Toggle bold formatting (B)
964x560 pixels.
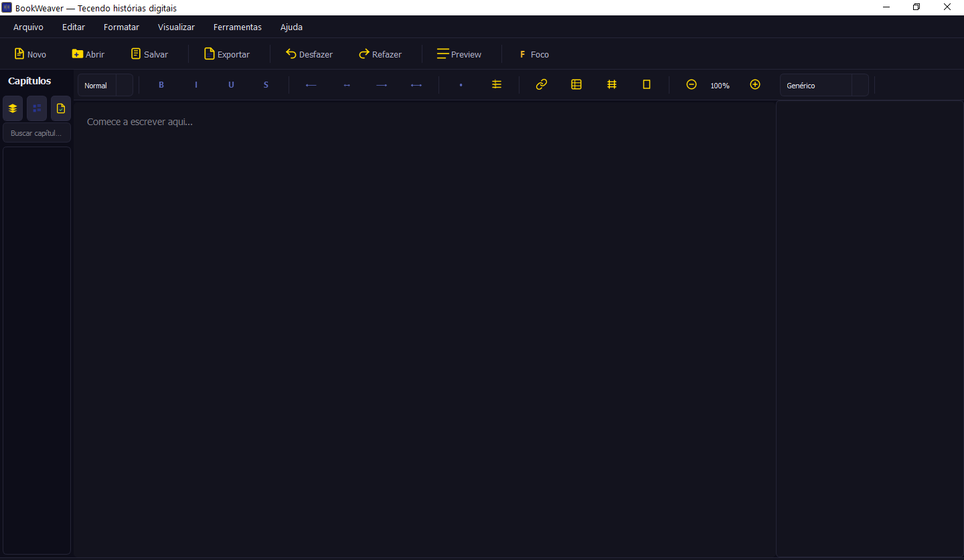coord(161,85)
